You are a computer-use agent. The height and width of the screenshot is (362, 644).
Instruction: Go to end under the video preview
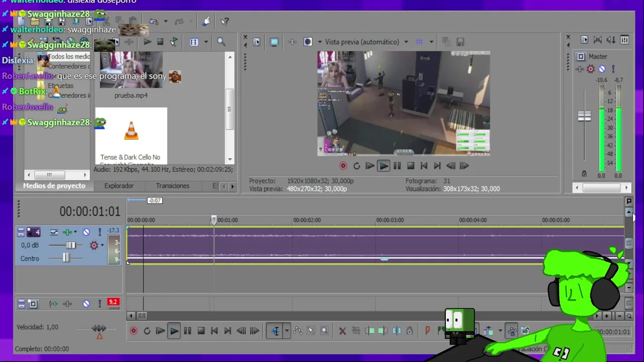[x=437, y=166]
